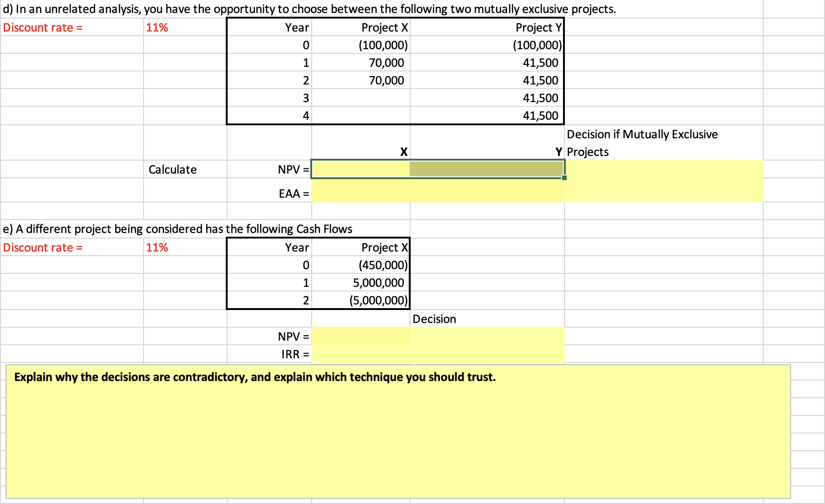
Task: Click the 'IRR =' label cell
Action: [269, 354]
